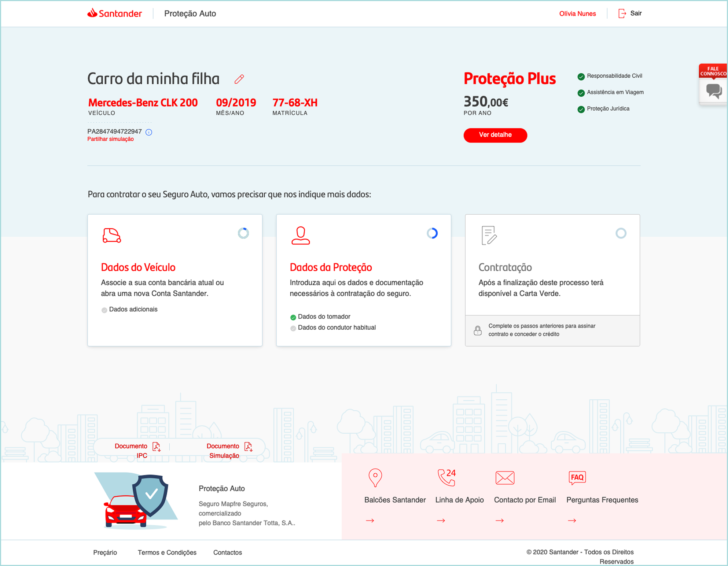Select the Dados adicionais item label
Screen dimensions: 728x566
tap(133, 310)
